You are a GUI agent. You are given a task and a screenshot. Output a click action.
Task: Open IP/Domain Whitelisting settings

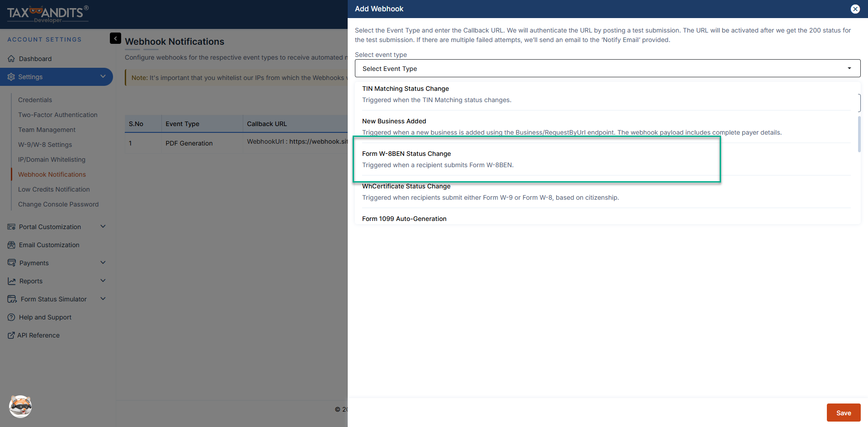click(52, 159)
